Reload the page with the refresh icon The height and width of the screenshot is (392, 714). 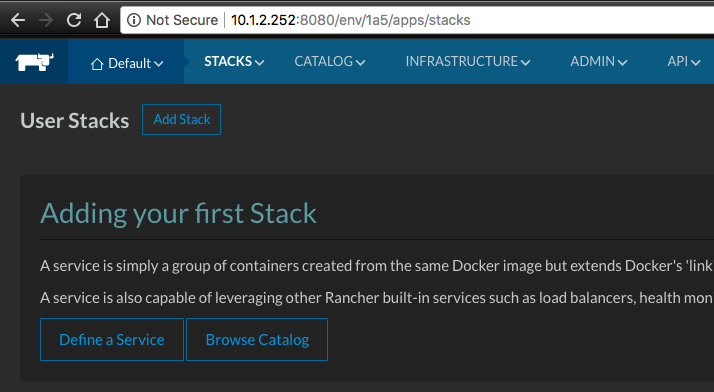[74, 20]
